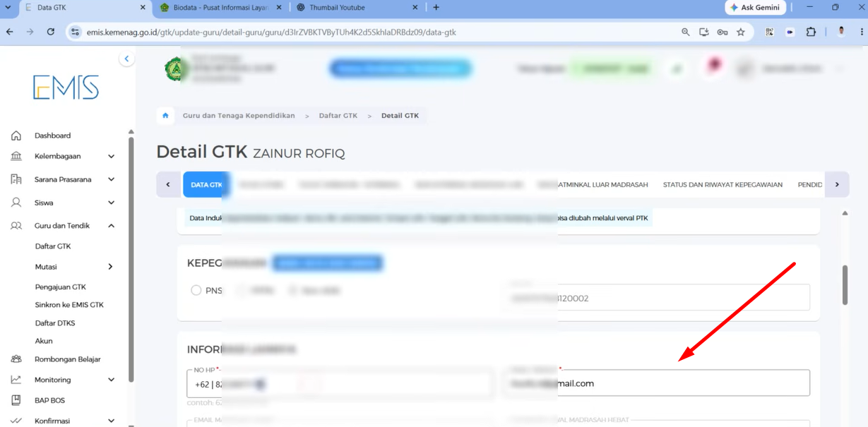This screenshot has width=868, height=427.
Task: Click the Siswa person icon
Action: pos(16,203)
